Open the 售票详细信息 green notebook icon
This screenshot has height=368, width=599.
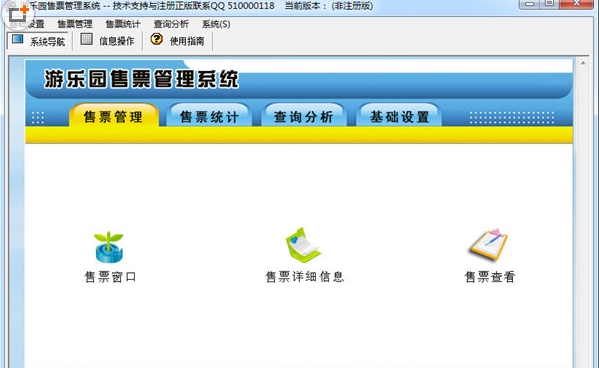tap(304, 245)
